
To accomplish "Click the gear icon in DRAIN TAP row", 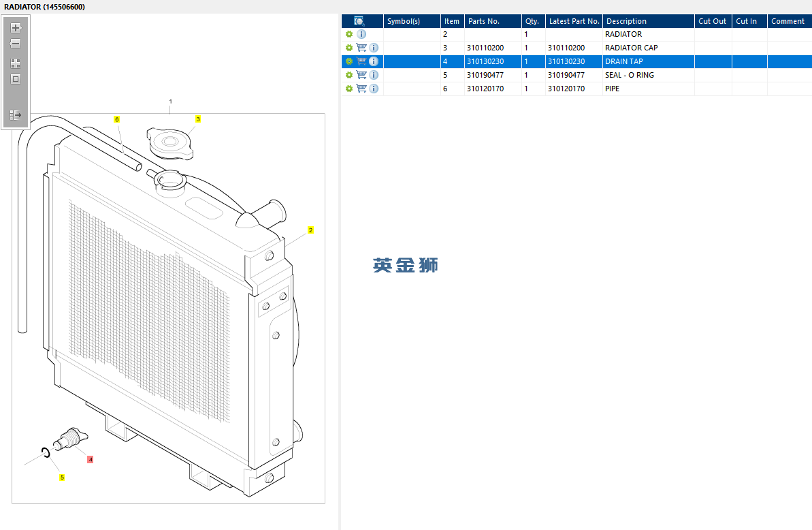I will click(349, 61).
